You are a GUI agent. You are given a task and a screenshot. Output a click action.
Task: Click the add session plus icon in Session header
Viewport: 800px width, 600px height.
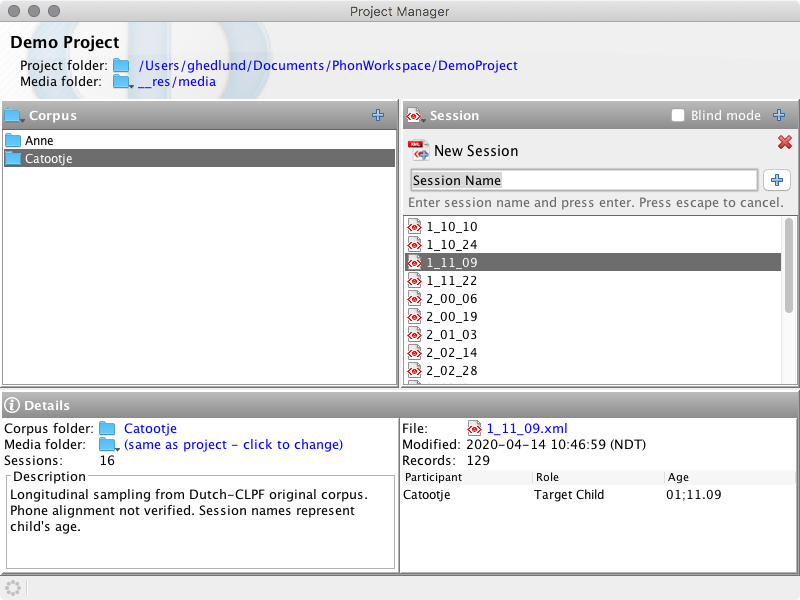[x=779, y=116]
